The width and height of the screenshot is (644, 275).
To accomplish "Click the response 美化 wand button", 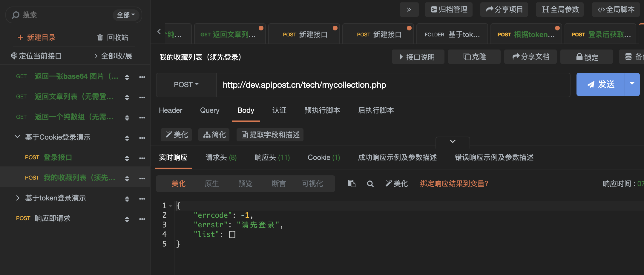I will point(397,183).
